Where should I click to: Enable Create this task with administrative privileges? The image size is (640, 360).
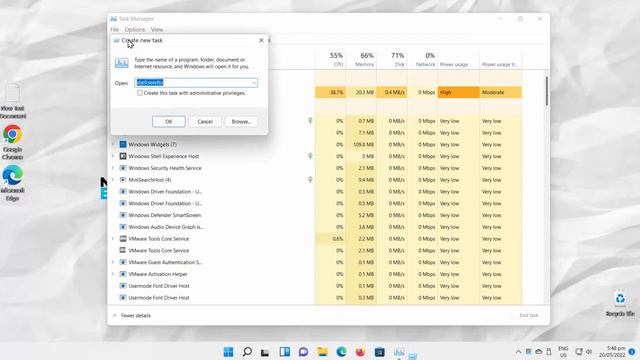click(x=140, y=93)
